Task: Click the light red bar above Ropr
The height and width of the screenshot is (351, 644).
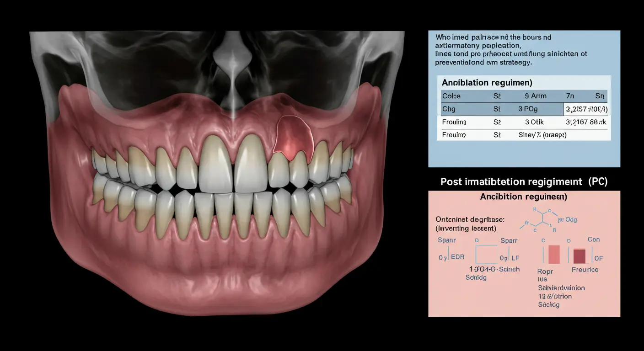Action: click(553, 255)
